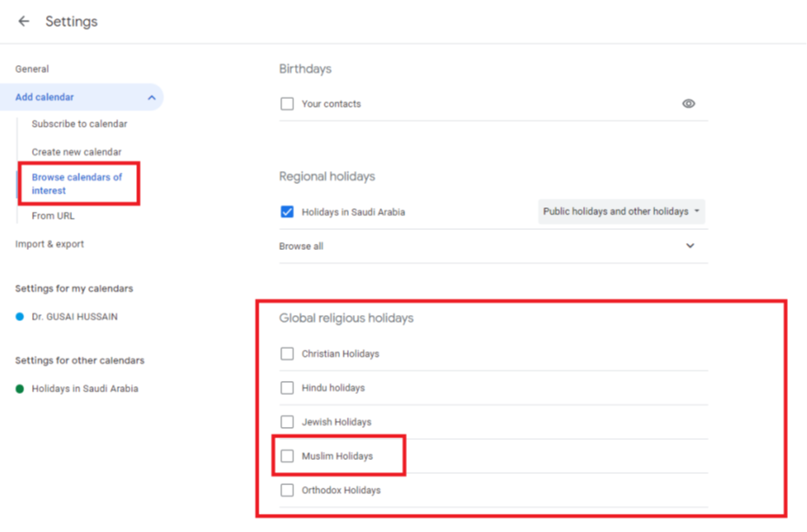This screenshot has height=532, width=807.
Task: Open Create new calendar option
Action: coord(76,152)
